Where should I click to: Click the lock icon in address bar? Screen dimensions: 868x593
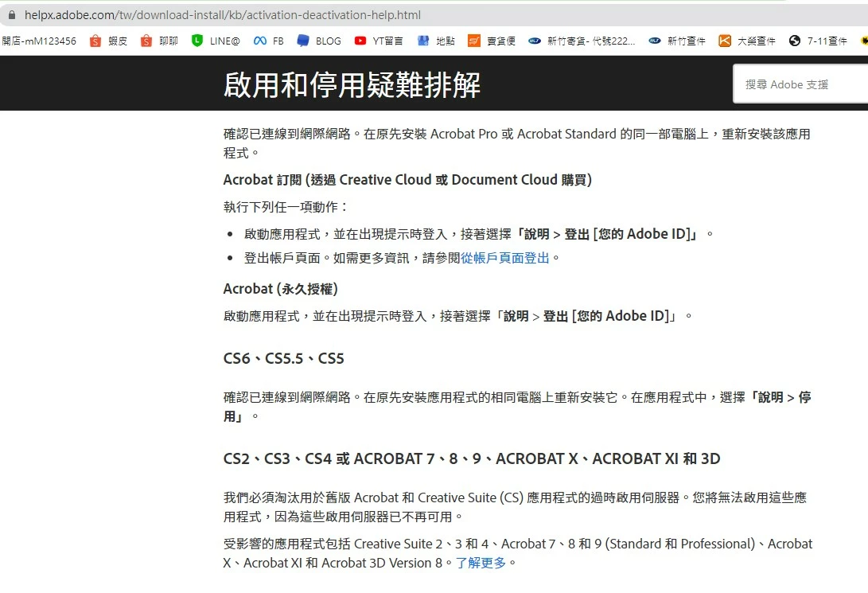pos(12,15)
